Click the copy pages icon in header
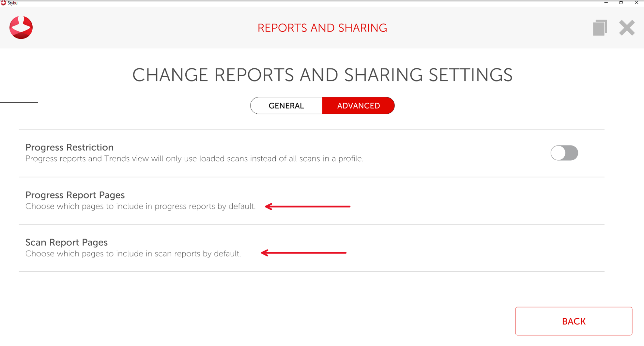This screenshot has width=644, height=346. click(x=600, y=28)
